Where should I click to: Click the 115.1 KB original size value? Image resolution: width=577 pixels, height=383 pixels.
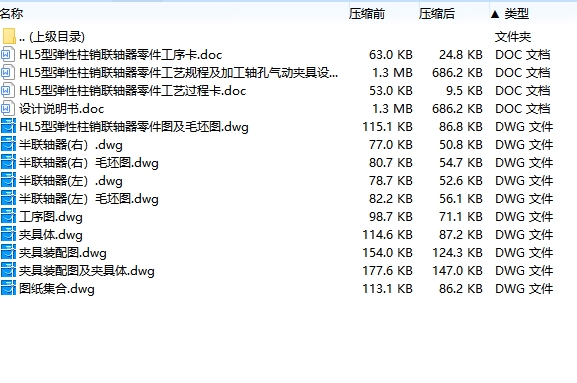pyautogui.click(x=387, y=127)
